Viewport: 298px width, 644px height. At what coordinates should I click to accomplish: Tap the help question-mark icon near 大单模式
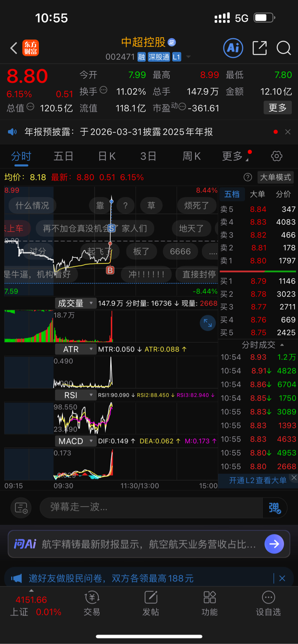[x=248, y=177]
